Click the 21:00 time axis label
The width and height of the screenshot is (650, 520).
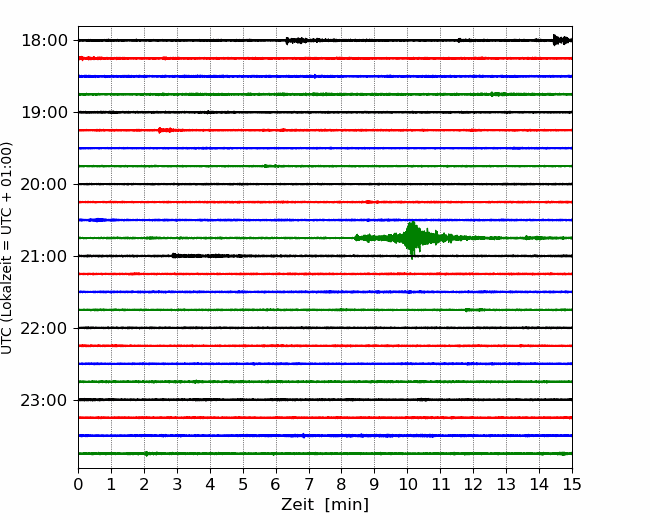click(x=44, y=257)
